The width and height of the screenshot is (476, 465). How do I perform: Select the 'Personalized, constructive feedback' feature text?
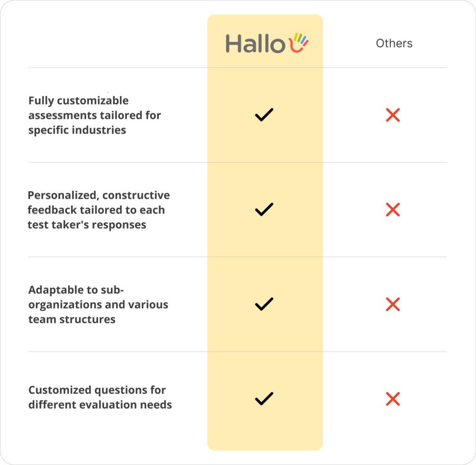(x=99, y=210)
